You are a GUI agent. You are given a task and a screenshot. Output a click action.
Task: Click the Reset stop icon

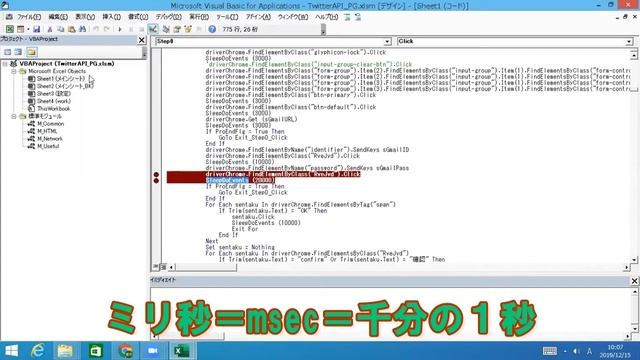[141, 29]
